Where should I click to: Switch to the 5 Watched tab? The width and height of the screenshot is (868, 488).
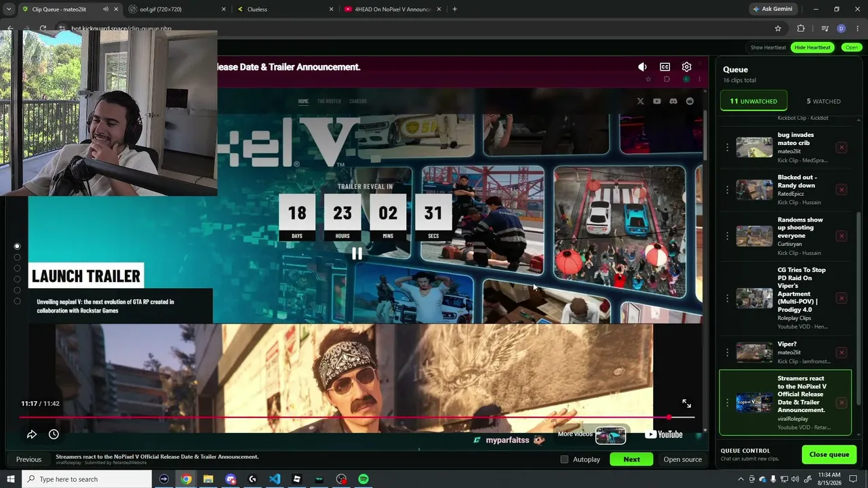coord(823,101)
